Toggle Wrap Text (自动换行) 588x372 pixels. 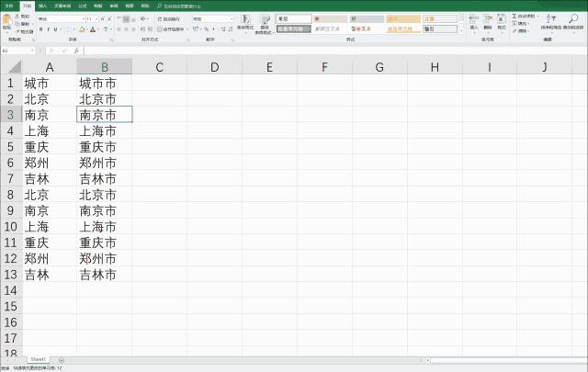[x=169, y=18]
